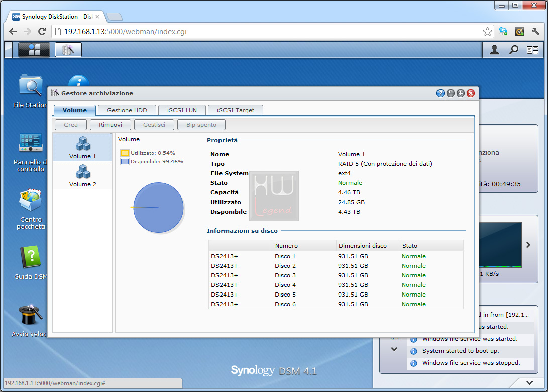
Task: Open a new browser tab
Action: 115,17
